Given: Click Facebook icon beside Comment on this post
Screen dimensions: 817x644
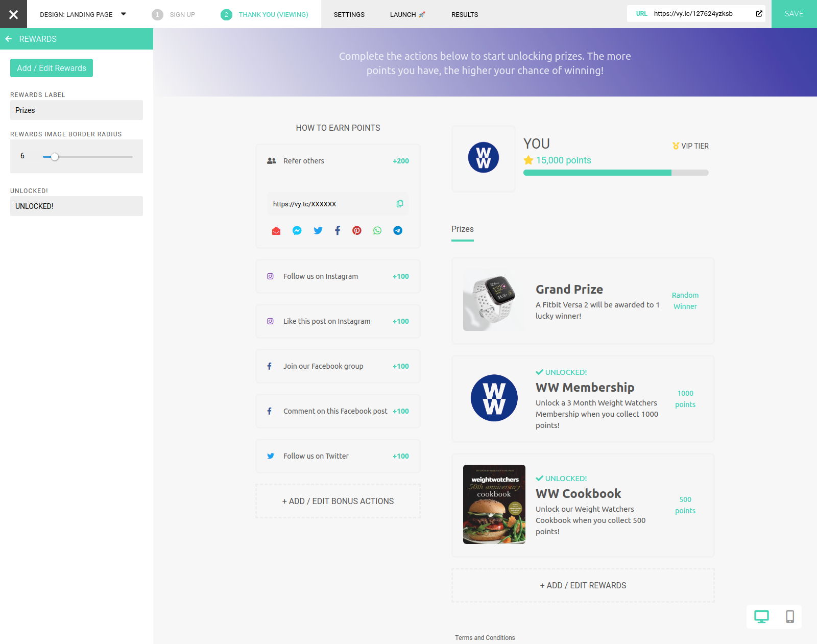Looking at the screenshot, I should point(270,411).
